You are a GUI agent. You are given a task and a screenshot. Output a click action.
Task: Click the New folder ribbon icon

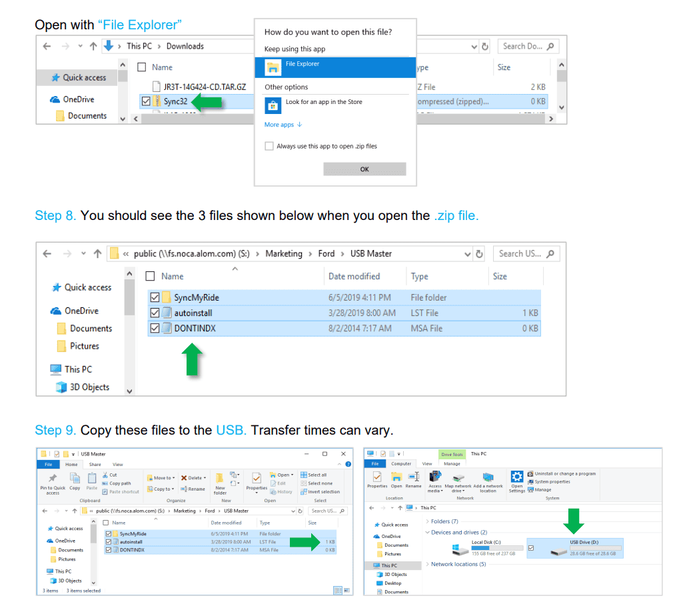(x=220, y=479)
